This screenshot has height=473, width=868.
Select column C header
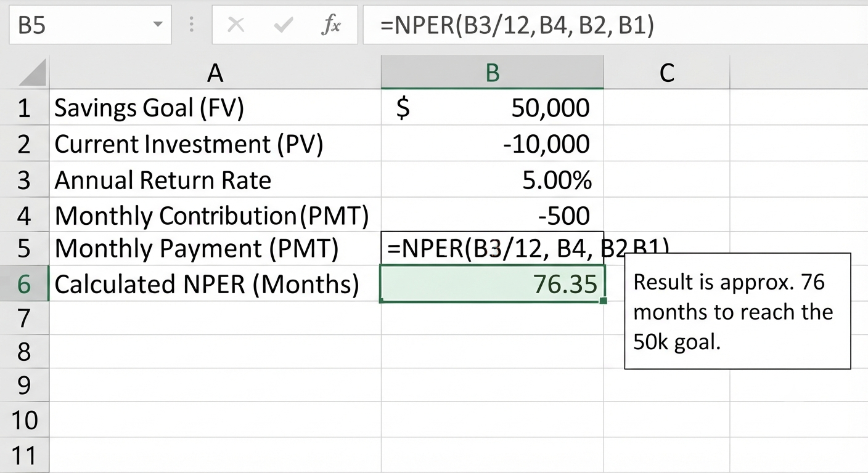[666, 73]
